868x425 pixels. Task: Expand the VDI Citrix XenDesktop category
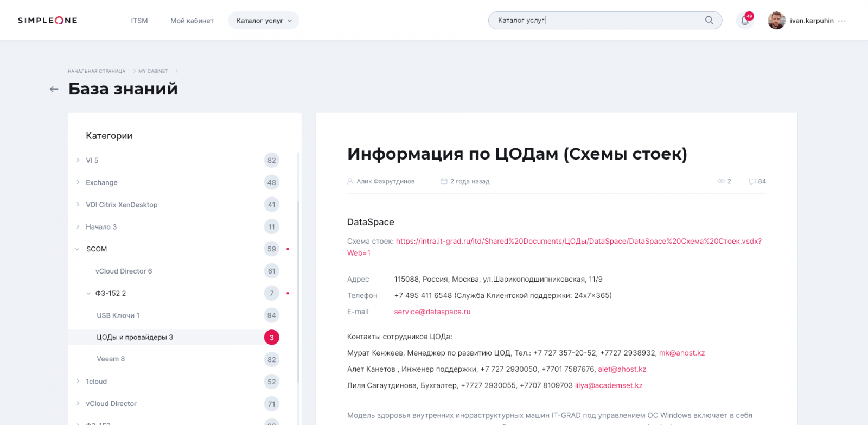point(78,205)
